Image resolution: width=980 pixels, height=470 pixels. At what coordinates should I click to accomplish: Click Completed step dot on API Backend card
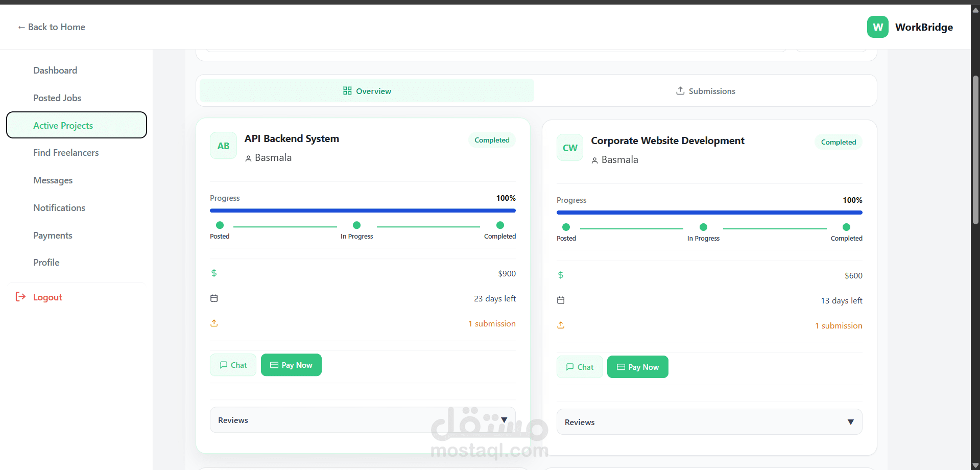pos(500,225)
